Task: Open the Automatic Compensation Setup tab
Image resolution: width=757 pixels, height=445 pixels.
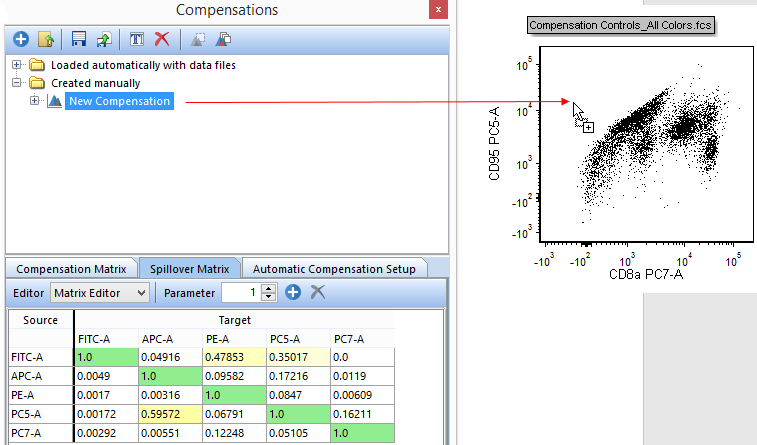Action: (334, 268)
